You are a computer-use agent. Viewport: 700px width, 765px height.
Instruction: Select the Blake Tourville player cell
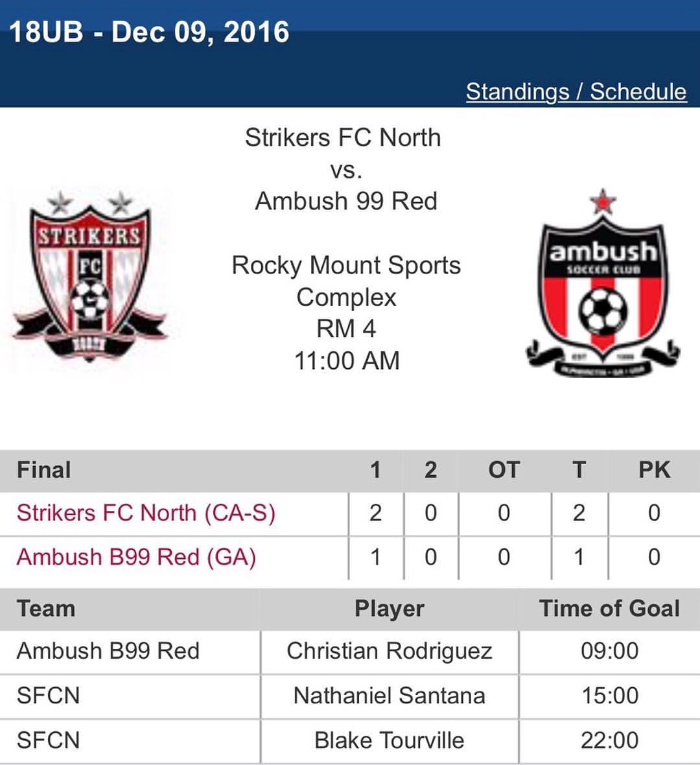(390, 740)
